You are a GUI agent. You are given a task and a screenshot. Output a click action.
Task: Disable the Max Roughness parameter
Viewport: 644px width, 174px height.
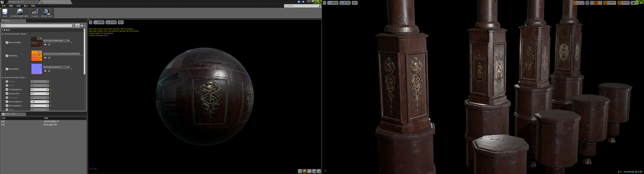coord(7,102)
